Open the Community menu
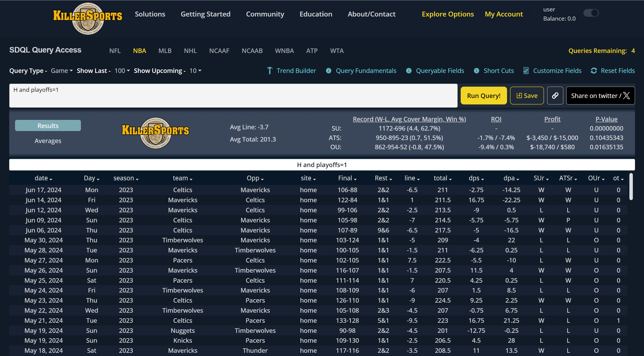This screenshot has width=644, height=356. point(265,14)
